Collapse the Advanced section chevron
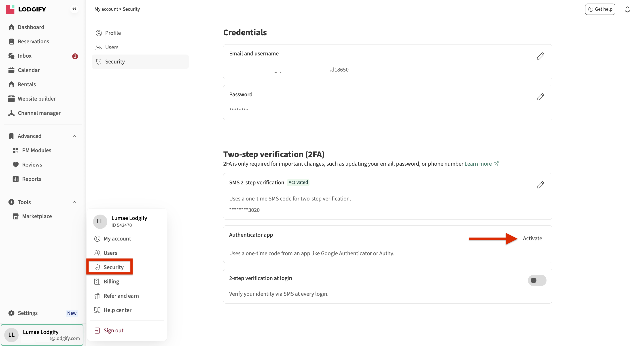The height and width of the screenshot is (346, 644). point(74,136)
